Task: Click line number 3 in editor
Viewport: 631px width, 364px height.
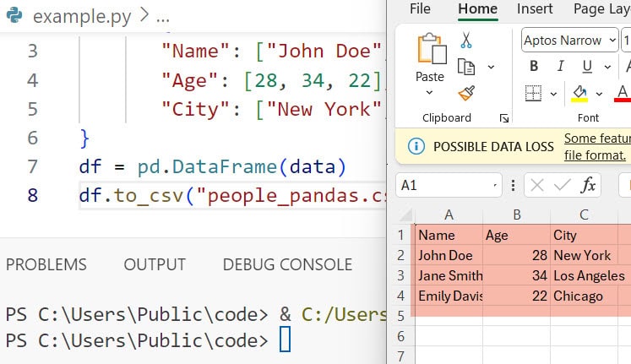Action: coord(33,51)
